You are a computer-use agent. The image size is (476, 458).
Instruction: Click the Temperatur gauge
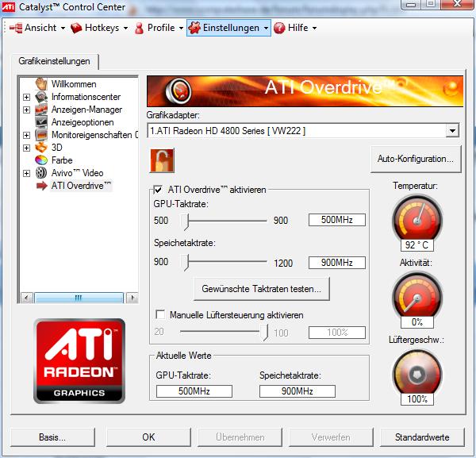coord(417,217)
